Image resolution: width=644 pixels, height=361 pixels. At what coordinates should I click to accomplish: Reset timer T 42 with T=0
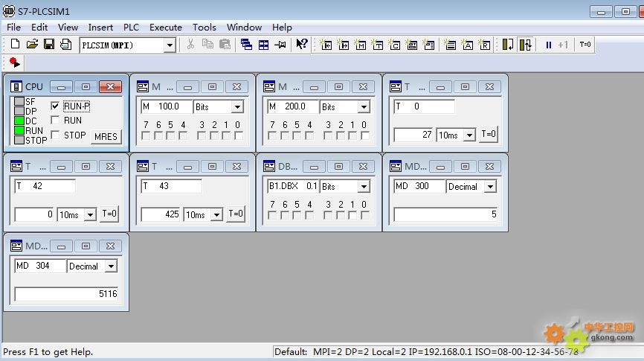click(109, 214)
